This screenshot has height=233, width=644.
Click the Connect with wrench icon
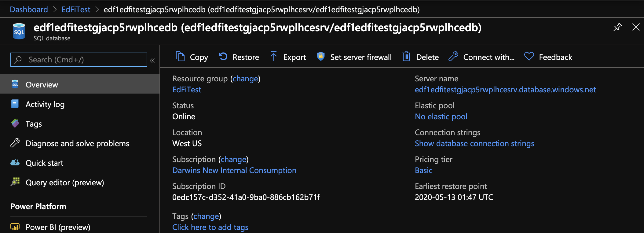(x=453, y=57)
